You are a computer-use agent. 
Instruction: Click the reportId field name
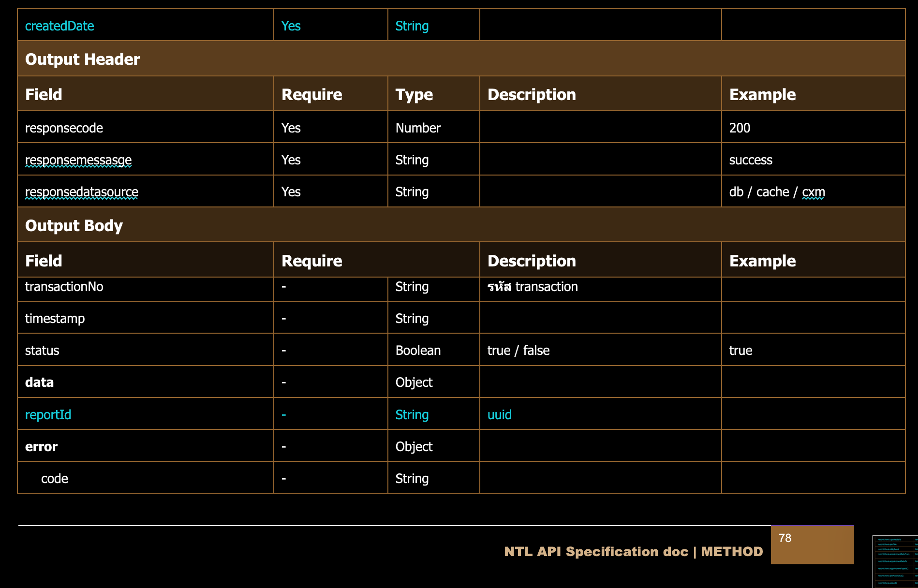48,415
